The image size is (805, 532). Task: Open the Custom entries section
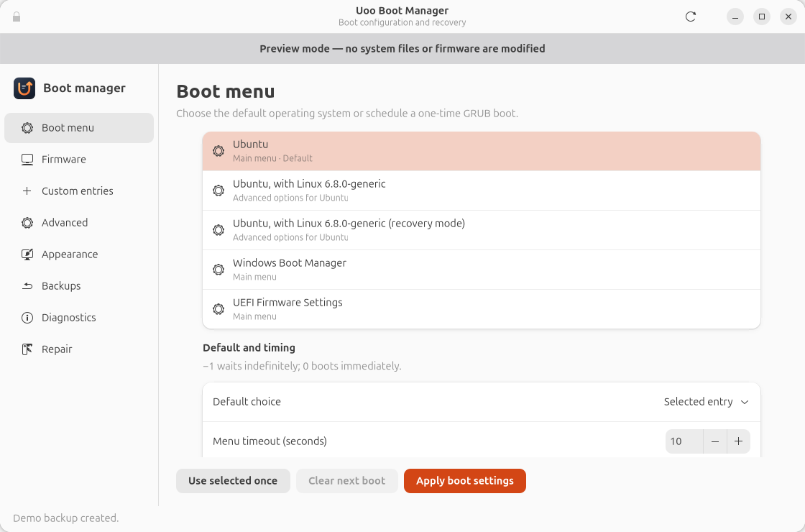(x=79, y=191)
